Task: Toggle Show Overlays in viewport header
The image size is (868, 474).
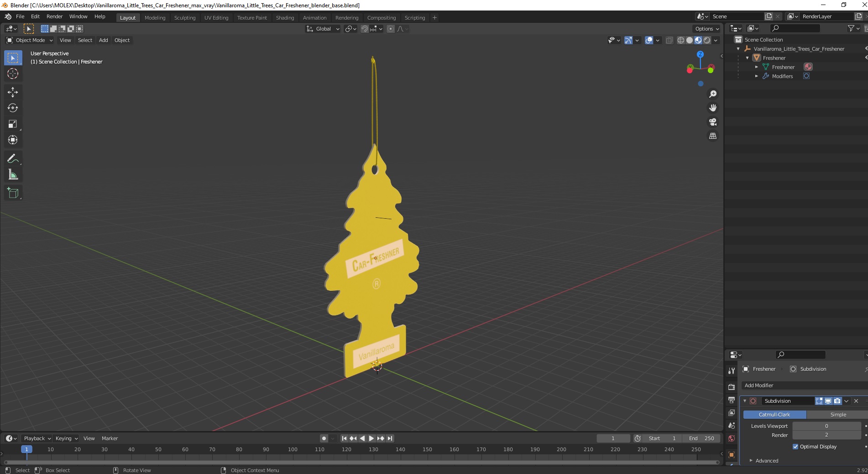Action: [649, 40]
